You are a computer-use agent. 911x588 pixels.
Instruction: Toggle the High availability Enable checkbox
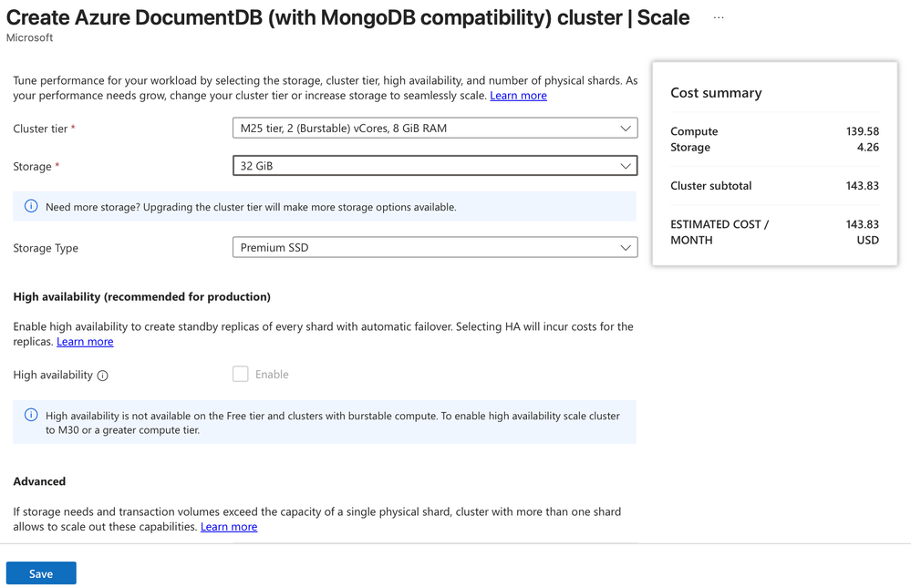241,374
